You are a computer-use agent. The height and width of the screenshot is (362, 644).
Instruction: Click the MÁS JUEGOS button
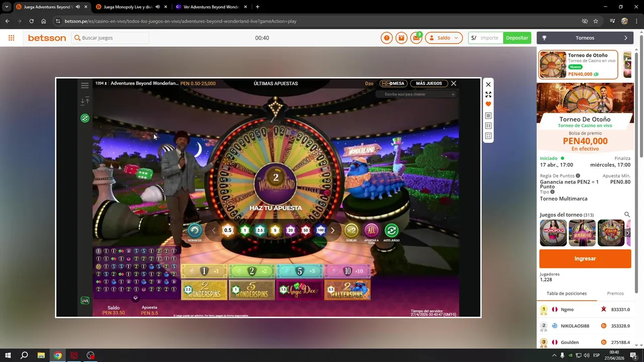(429, 83)
